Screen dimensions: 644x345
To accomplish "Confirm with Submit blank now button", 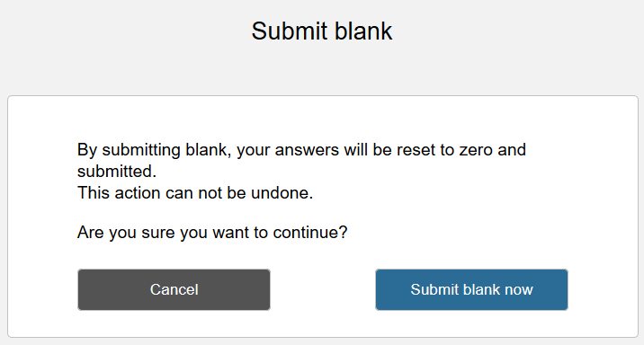I will point(471,289).
